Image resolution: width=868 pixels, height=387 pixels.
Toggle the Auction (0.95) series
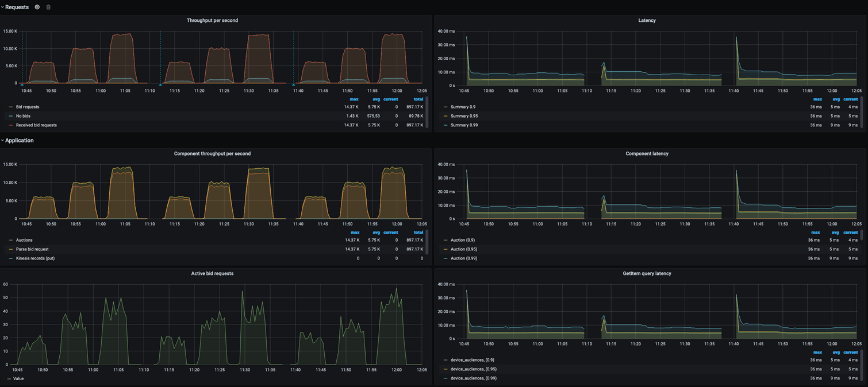tap(464, 249)
